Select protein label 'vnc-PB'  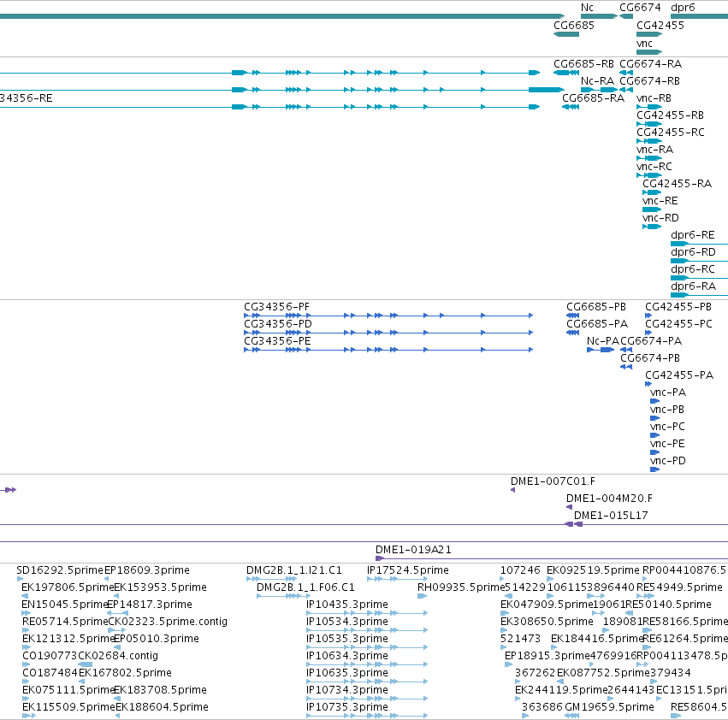667,410
